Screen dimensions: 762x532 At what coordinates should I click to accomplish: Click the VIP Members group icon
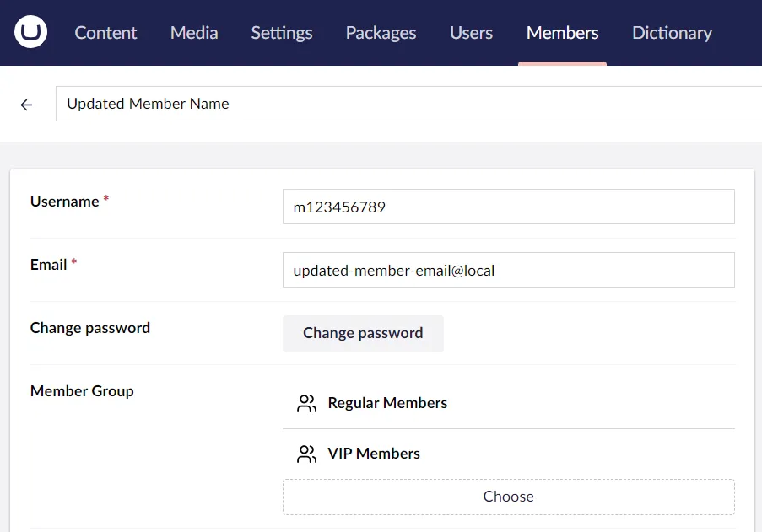(306, 454)
